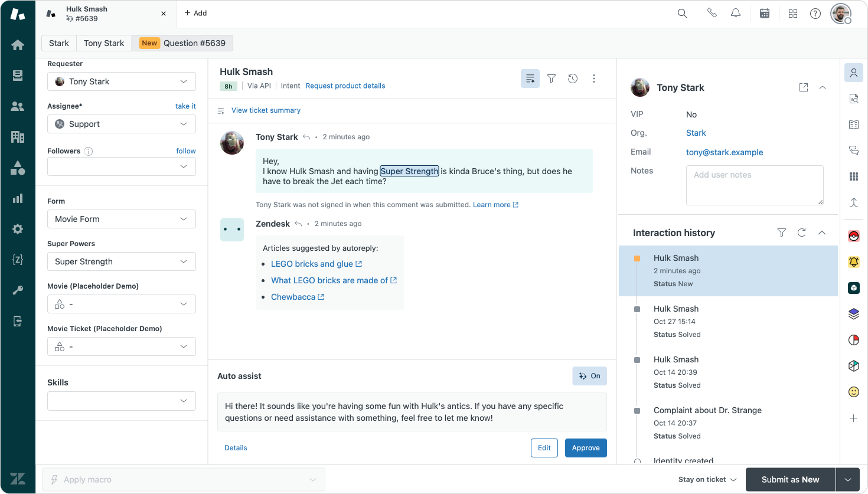The image size is (868, 494).
Task: Click the follow link
Action: pos(186,151)
